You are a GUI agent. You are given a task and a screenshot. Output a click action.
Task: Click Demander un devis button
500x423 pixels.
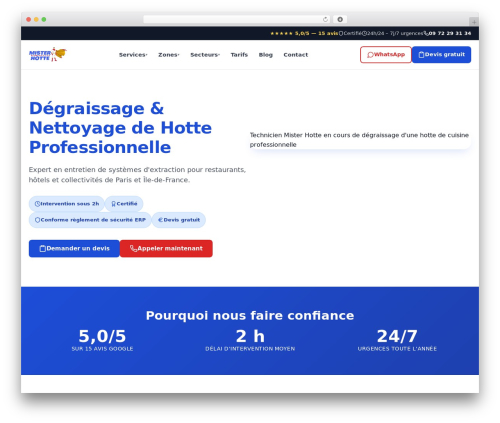click(x=74, y=249)
